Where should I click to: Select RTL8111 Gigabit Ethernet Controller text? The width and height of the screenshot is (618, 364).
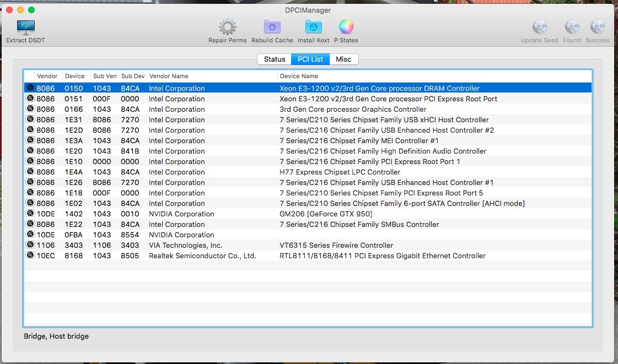tap(382, 256)
